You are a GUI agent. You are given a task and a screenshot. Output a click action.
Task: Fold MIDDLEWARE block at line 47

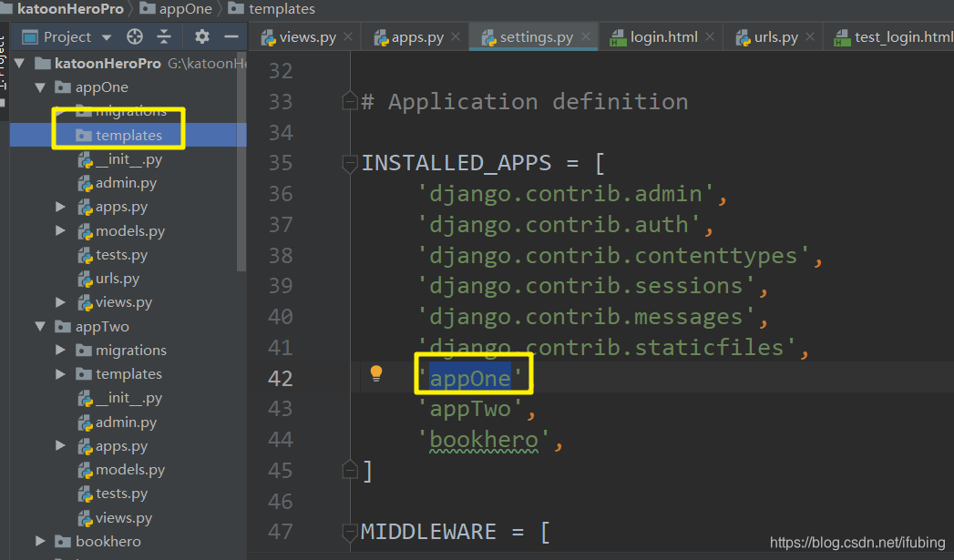tap(350, 532)
